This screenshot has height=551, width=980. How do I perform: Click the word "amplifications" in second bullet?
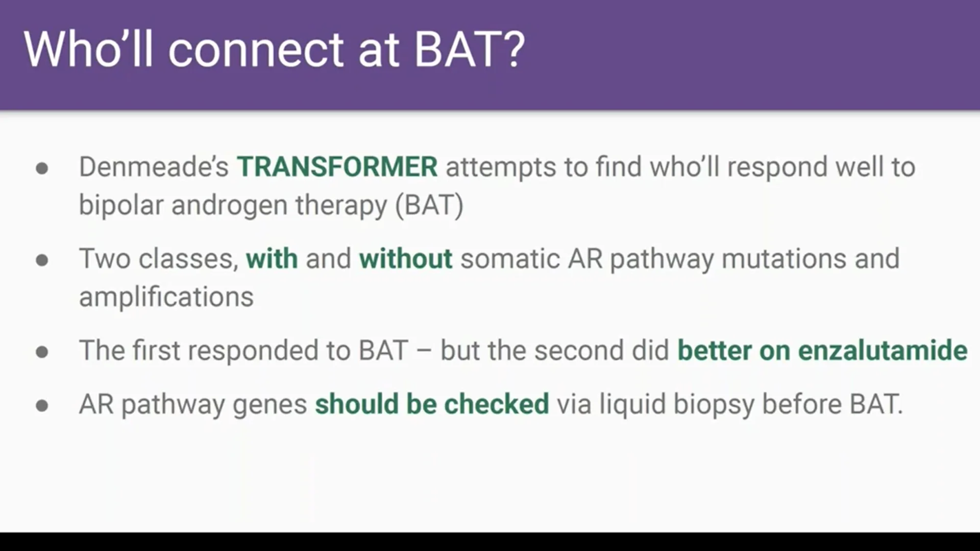(166, 297)
